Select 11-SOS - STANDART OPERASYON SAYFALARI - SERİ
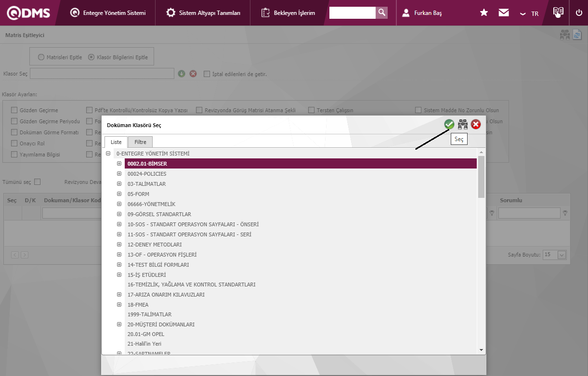The image size is (588, 376). click(189, 234)
